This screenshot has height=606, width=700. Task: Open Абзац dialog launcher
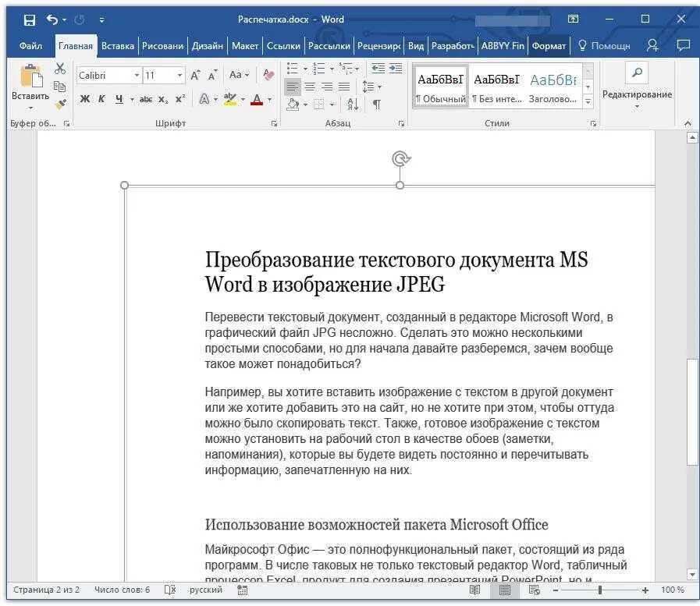(401, 123)
